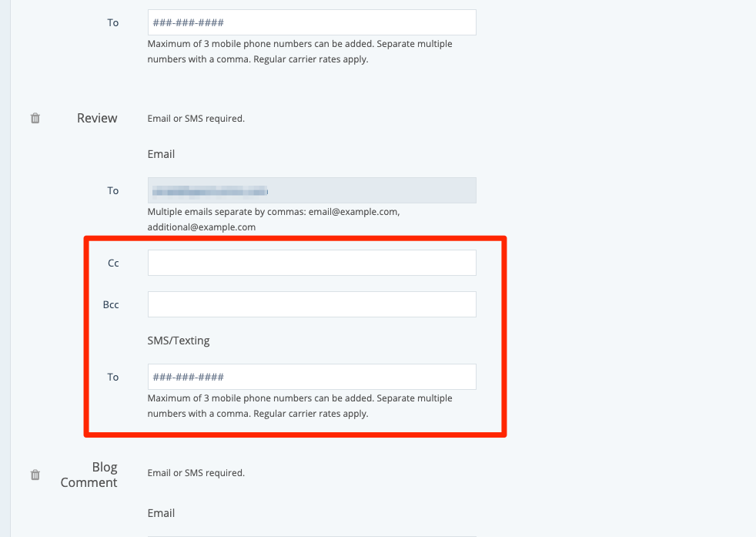Click the Cc field in Review section
This screenshot has width=756, height=537.
311,263
